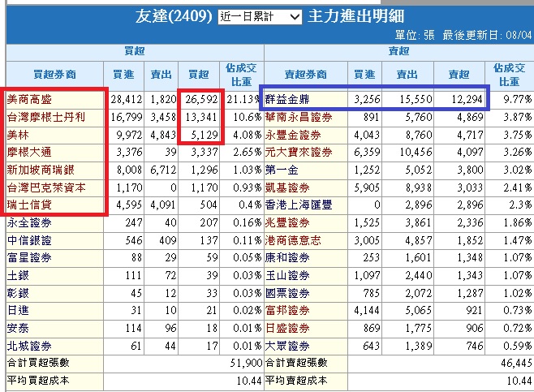Open seller broker link 康和證券
Image resolution: width=534 pixels, height=392 pixels.
coord(287,257)
